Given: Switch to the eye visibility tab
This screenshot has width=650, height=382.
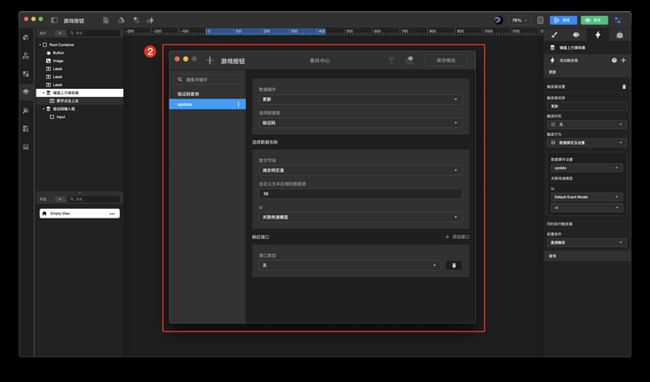Looking at the screenshot, I should 576,35.
